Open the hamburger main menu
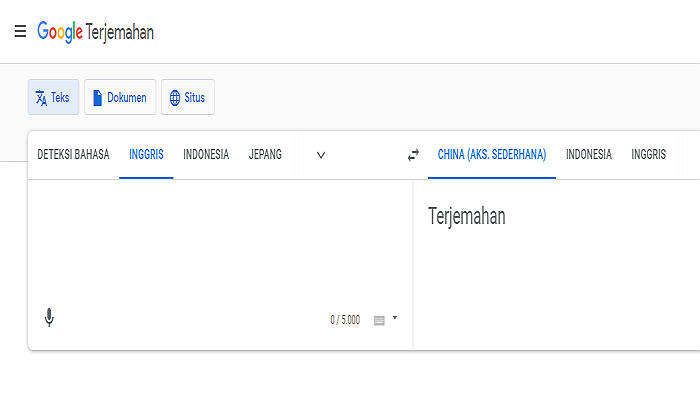 (19, 31)
